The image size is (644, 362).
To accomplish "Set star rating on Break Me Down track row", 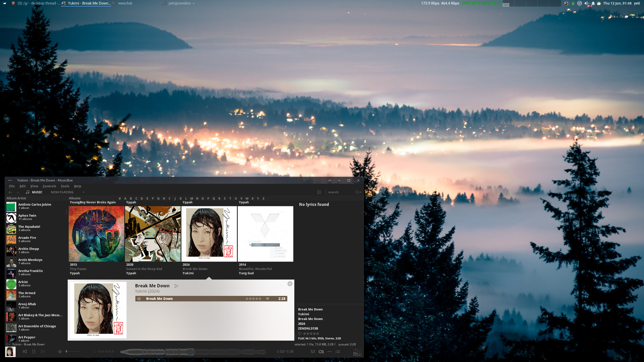I will [x=253, y=299].
